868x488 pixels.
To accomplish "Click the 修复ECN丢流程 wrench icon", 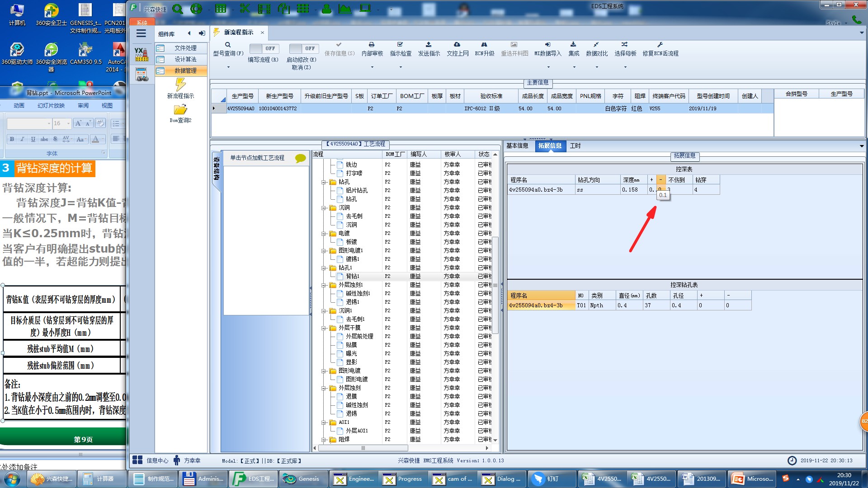I will click(660, 45).
